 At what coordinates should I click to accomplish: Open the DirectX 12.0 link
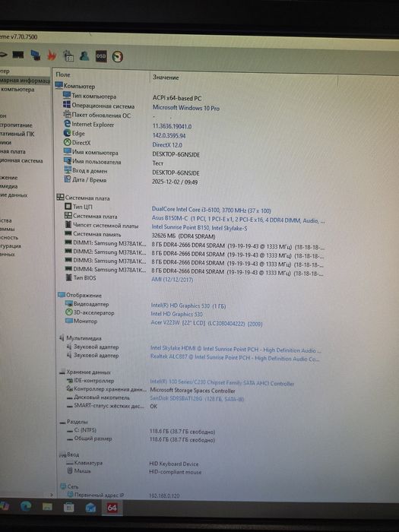(167, 145)
